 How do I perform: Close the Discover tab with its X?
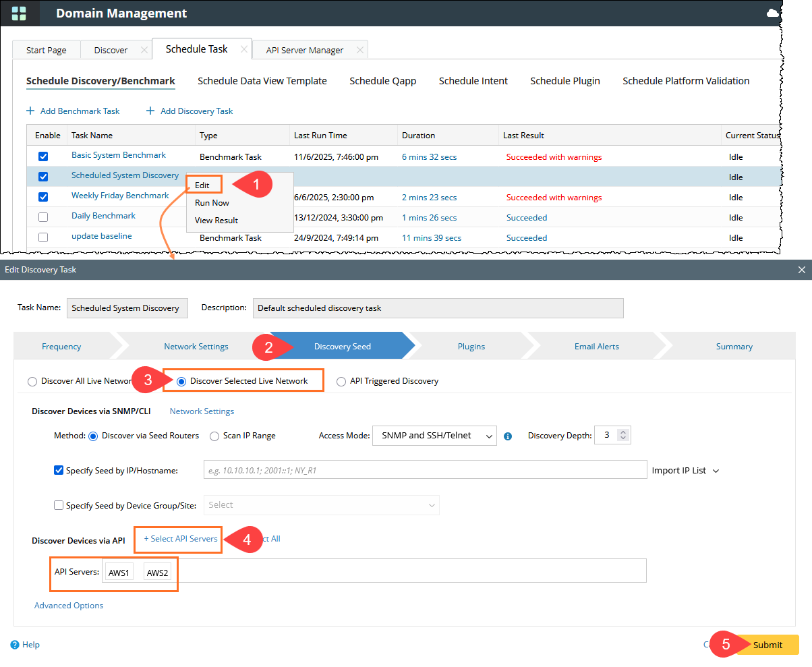click(x=144, y=50)
